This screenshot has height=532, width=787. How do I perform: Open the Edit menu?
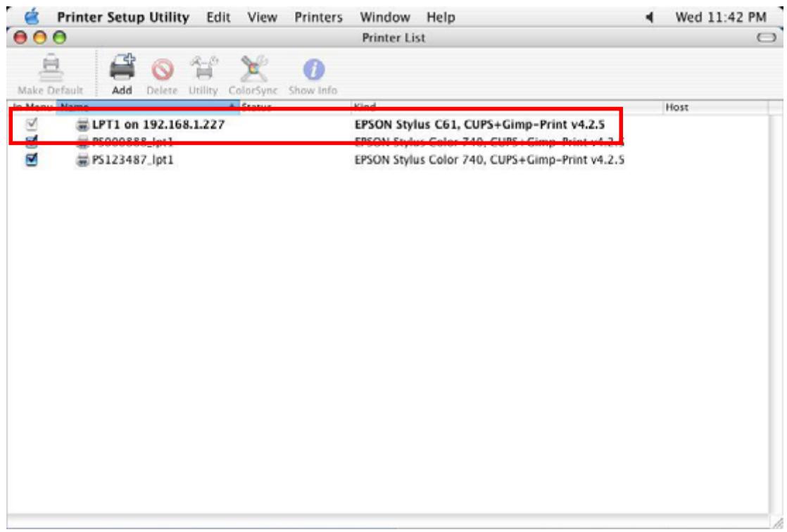(218, 18)
